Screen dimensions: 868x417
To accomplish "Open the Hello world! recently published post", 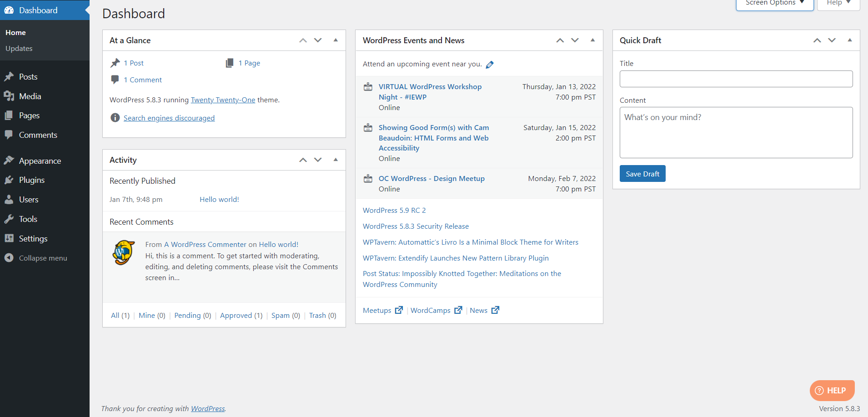I will [219, 200].
